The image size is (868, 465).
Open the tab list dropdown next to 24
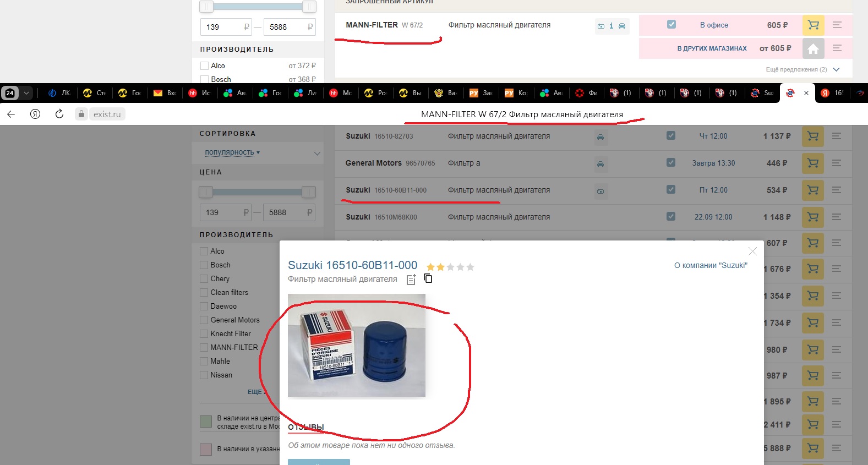pyautogui.click(x=26, y=93)
